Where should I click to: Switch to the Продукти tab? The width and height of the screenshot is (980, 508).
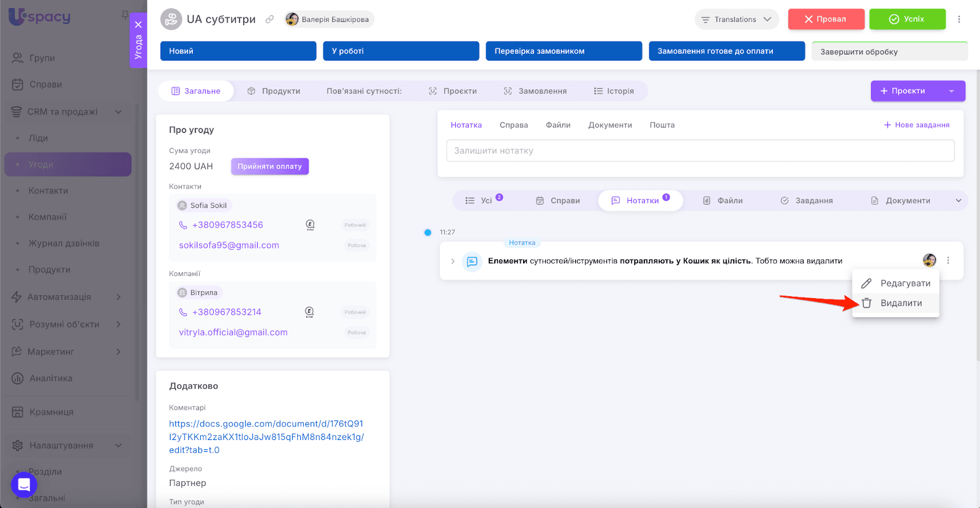coord(274,91)
